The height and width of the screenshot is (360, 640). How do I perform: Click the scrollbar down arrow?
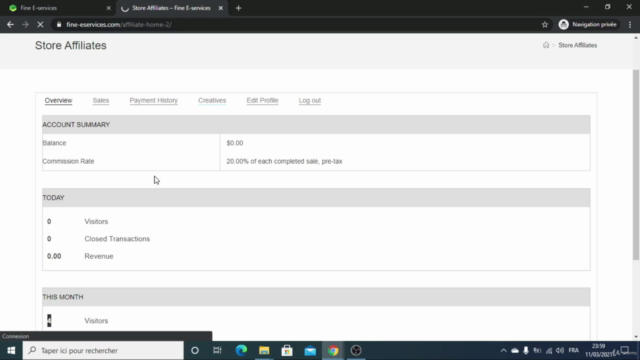click(636, 337)
